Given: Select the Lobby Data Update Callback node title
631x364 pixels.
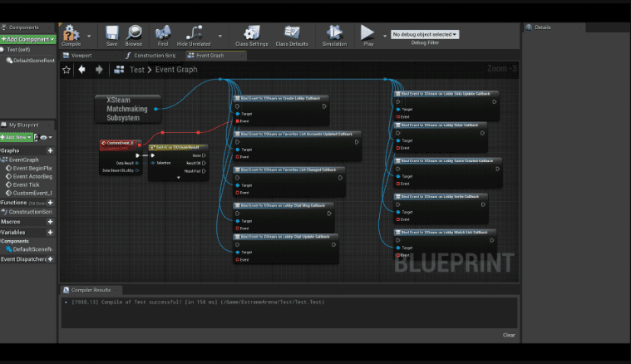Looking at the screenshot, I should pos(446,94).
